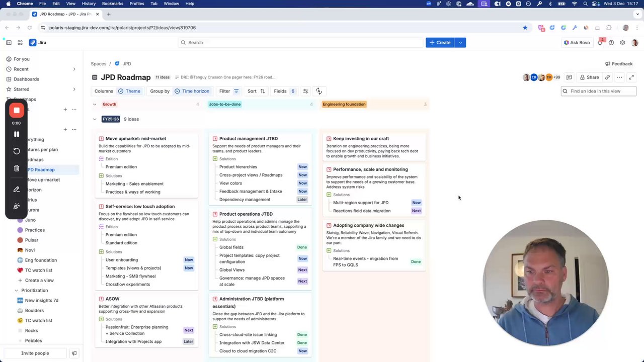Viewport: 644px width, 362px height.
Task: Open Jira settings gear icon
Action: (x=622, y=43)
